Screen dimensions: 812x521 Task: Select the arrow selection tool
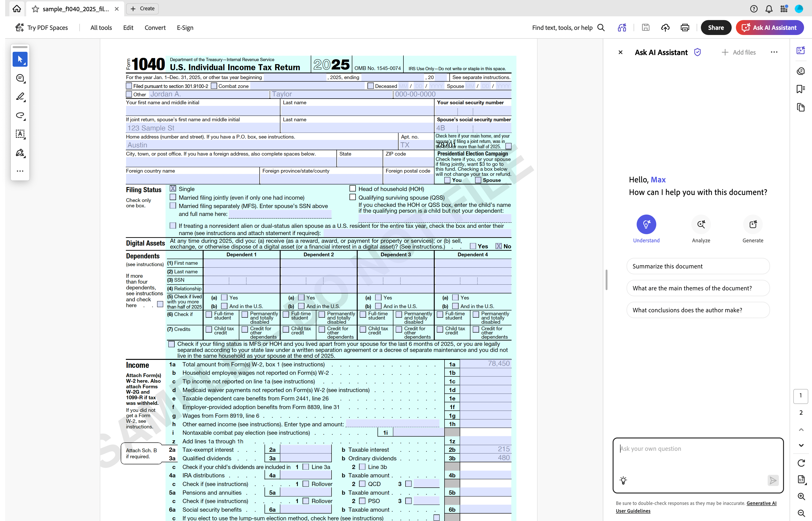[x=20, y=59]
